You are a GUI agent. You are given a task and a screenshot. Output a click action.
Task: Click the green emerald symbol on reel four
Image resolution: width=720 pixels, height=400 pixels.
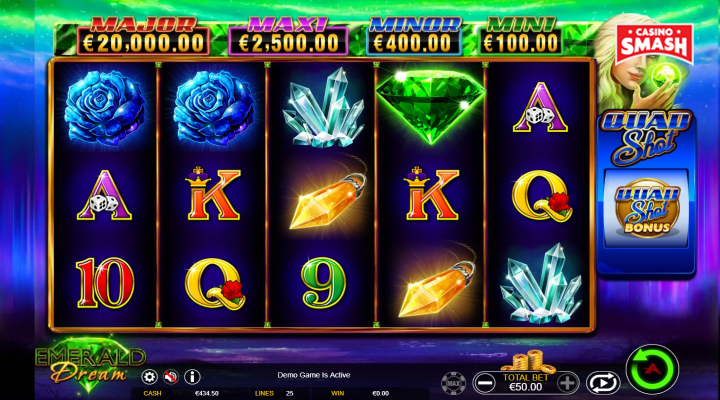point(430,106)
